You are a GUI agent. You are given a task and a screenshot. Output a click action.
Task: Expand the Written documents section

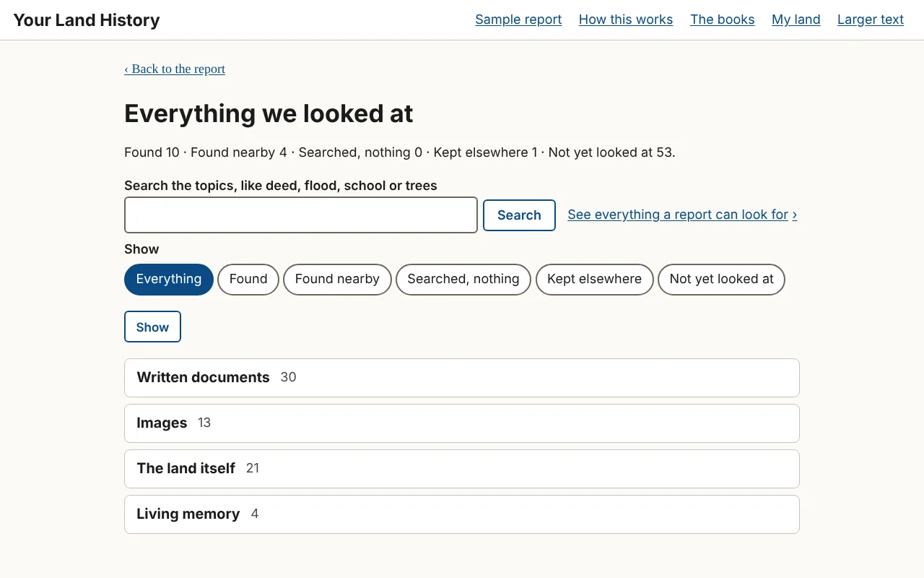tap(462, 378)
